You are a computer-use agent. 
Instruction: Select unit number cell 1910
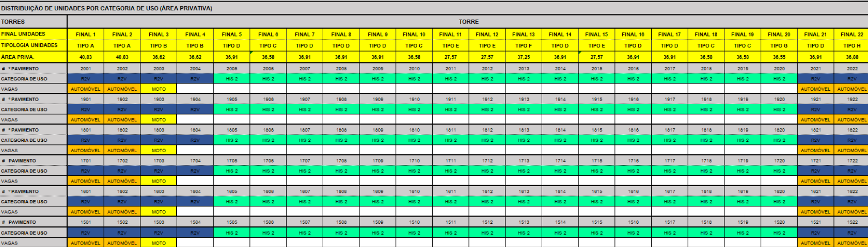point(414,100)
